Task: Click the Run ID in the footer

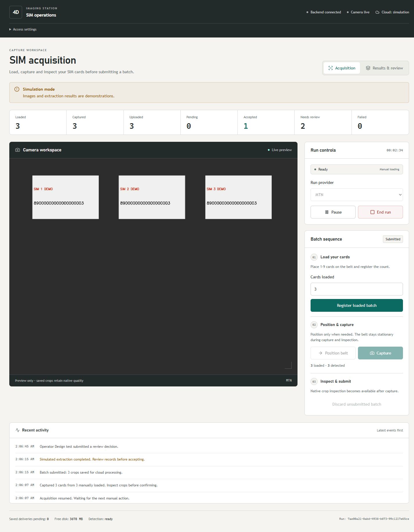Action: tap(374, 519)
